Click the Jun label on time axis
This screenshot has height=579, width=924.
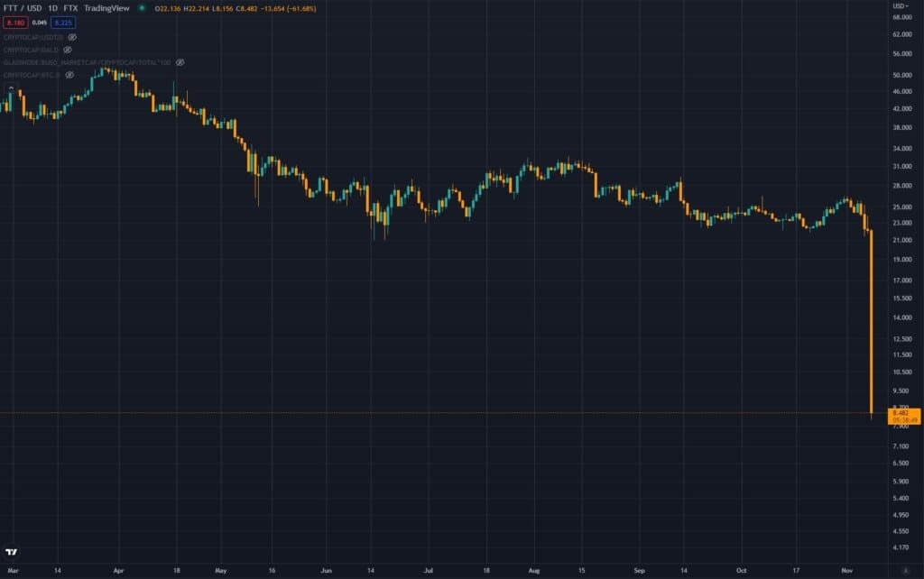pyautogui.click(x=327, y=570)
